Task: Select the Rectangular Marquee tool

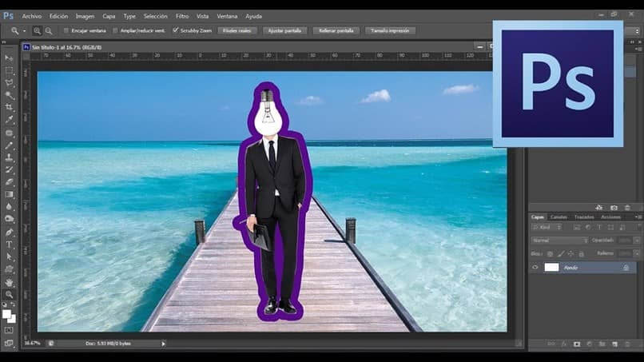Action: tap(9, 70)
